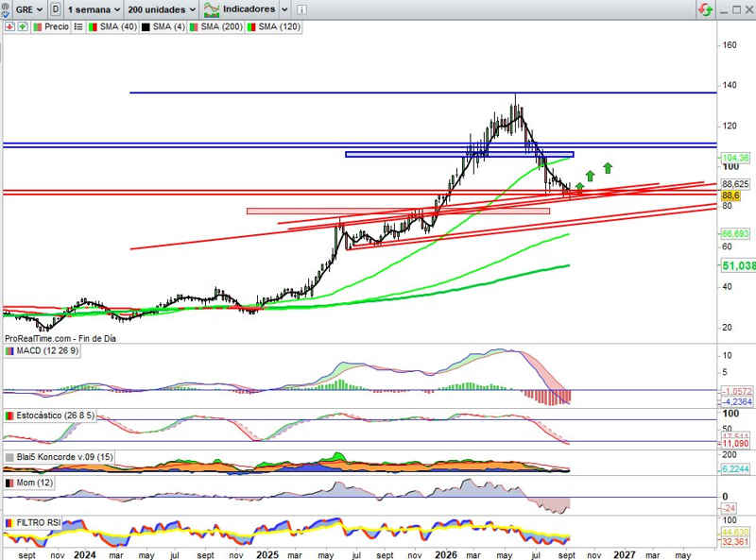Expand the 200 unidades dropdown
756x560 pixels.
point(162,9)
